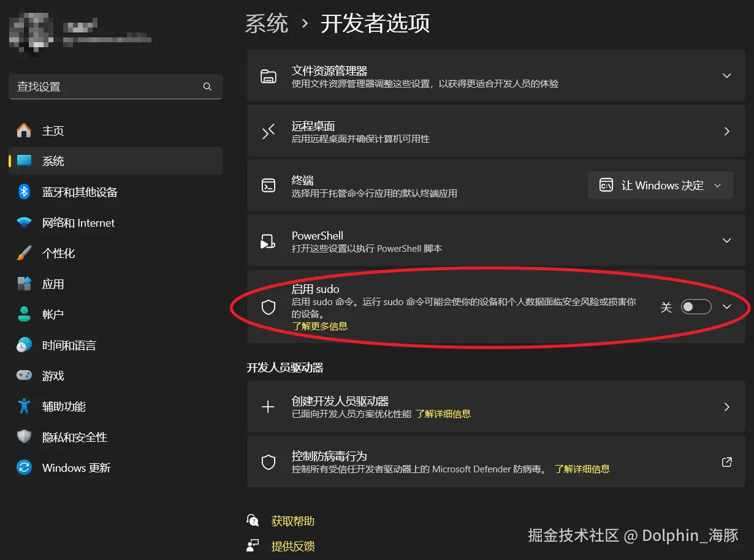
Task: Click the plus icon for 创建开发人员驱动器
Action: tap(268, 407)
